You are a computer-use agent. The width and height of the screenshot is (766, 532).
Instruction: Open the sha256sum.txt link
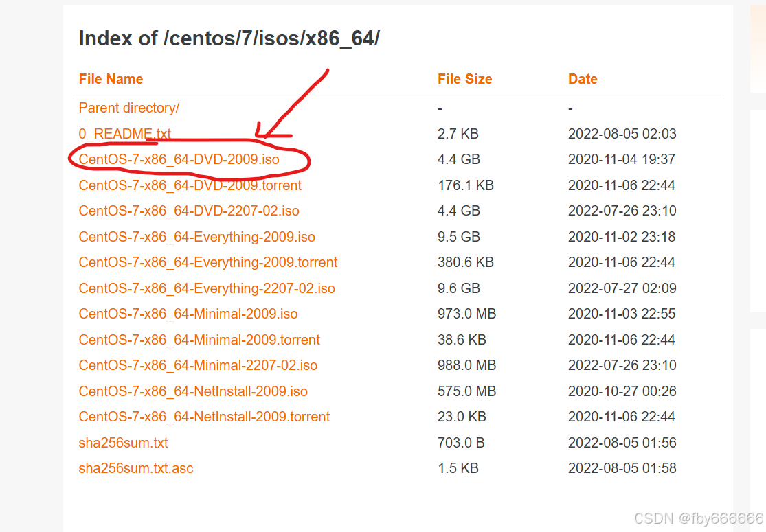click(123, 443)
